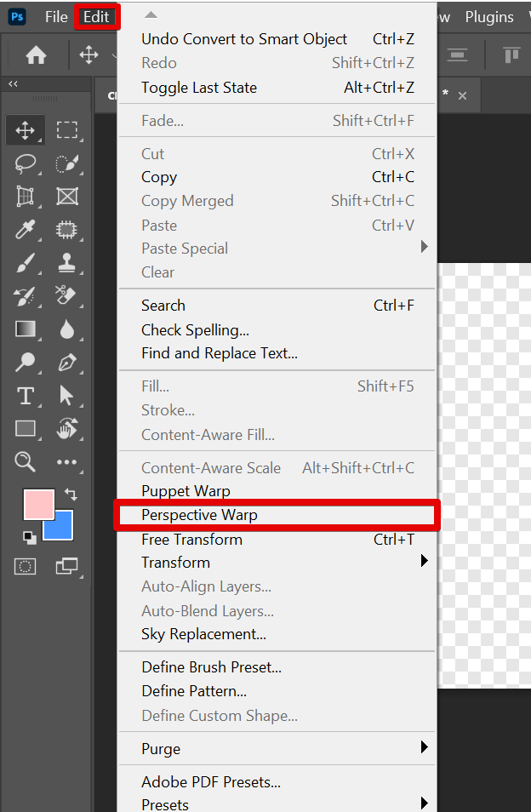
Task: Collapse the tools panel with double-arrow
Action: tap(13, 83)
